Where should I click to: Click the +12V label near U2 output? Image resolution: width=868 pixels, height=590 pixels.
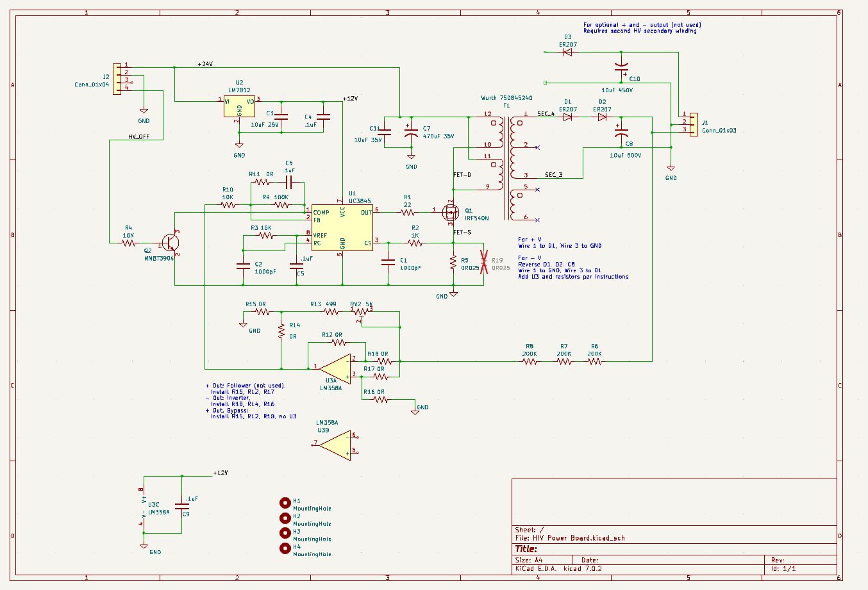(350, 99)
